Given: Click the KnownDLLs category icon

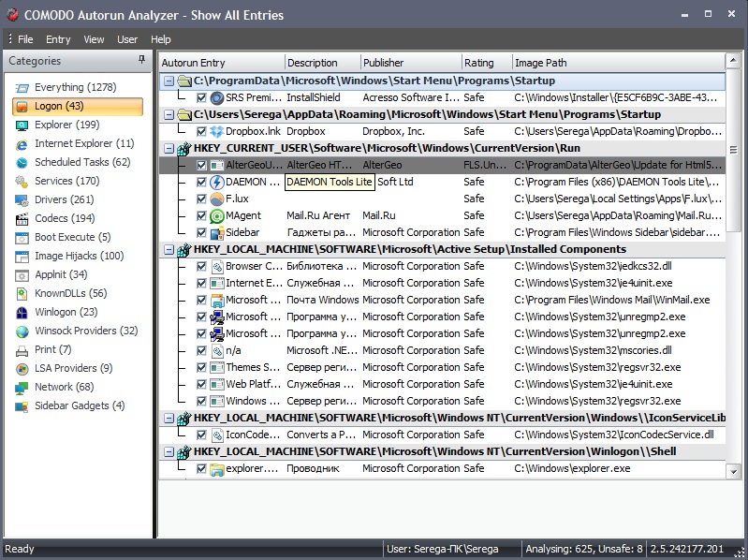Looking at the screenshot, I should pos(22,294).
